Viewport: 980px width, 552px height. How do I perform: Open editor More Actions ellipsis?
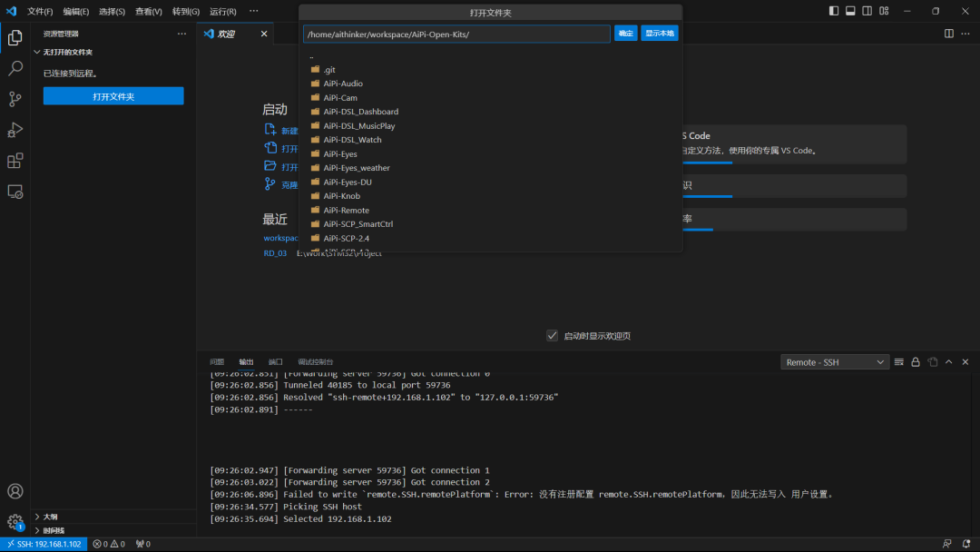pyautogui.click(x=965, y=34)
